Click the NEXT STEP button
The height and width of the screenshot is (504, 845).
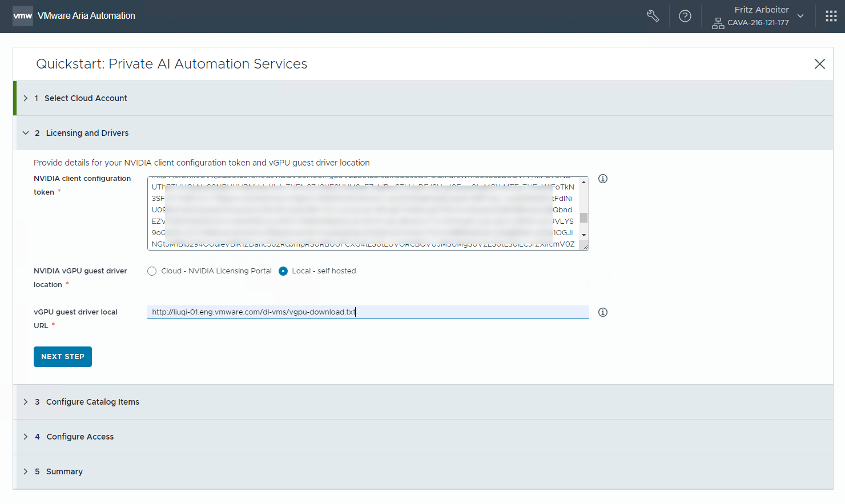pyautogui.click(x=63, y=357)
